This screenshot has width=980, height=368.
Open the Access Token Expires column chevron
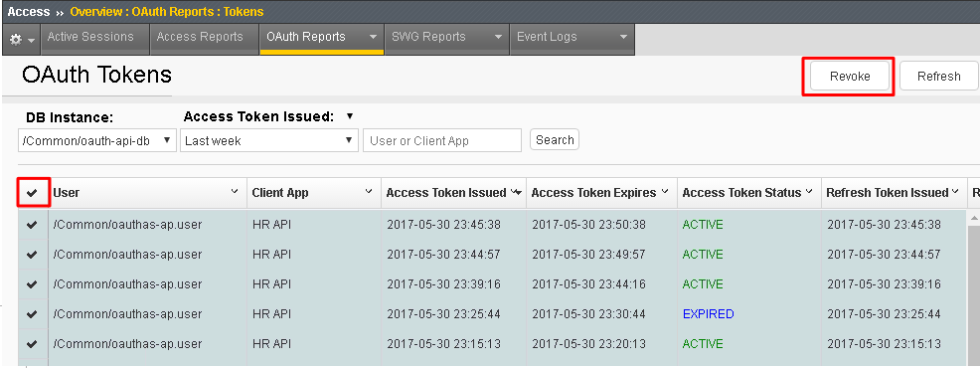665,192
